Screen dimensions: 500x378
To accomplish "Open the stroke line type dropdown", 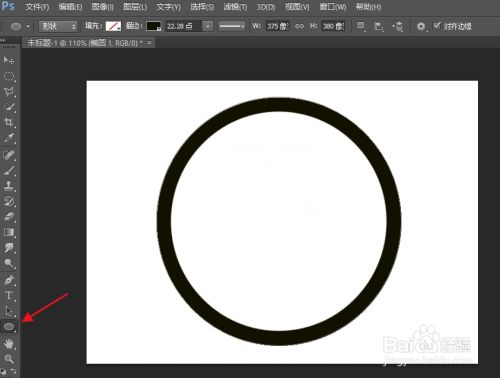I will (232, 26).
